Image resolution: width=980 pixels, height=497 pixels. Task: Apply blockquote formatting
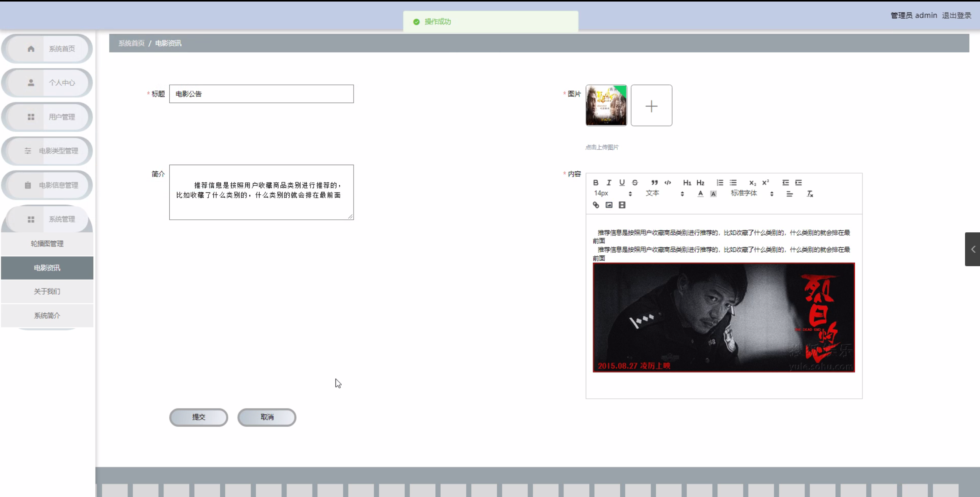pos(654,182)
